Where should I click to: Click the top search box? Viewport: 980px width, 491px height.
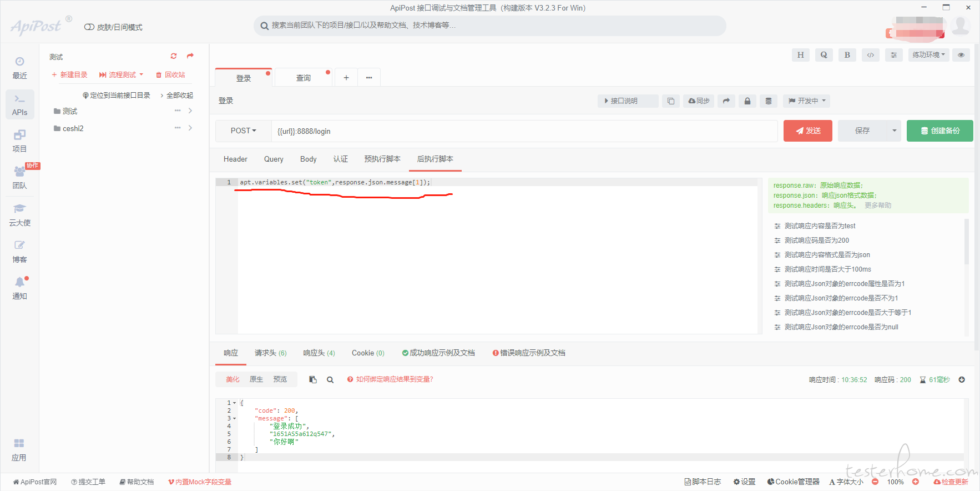pyautogui.click(x=489, y=26)
